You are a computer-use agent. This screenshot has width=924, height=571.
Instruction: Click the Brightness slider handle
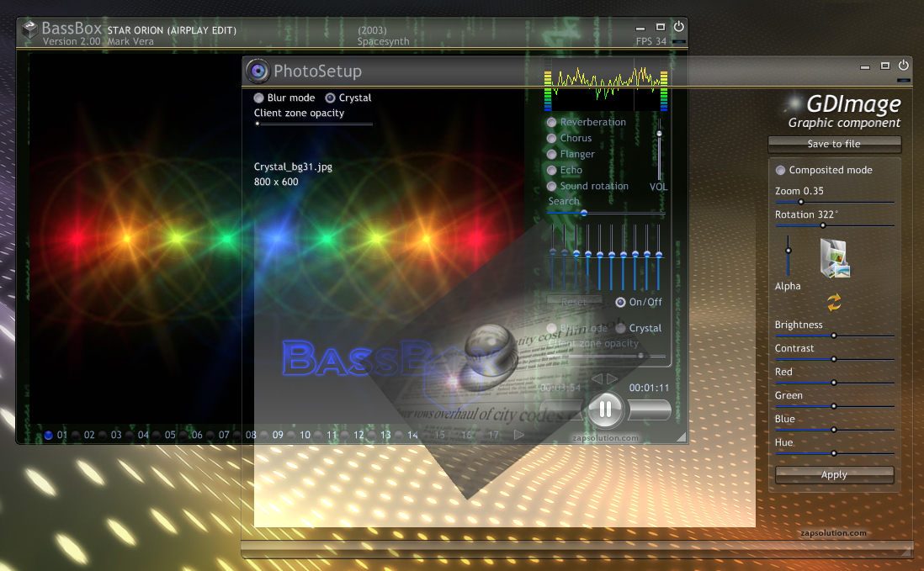tap(834, 336)
